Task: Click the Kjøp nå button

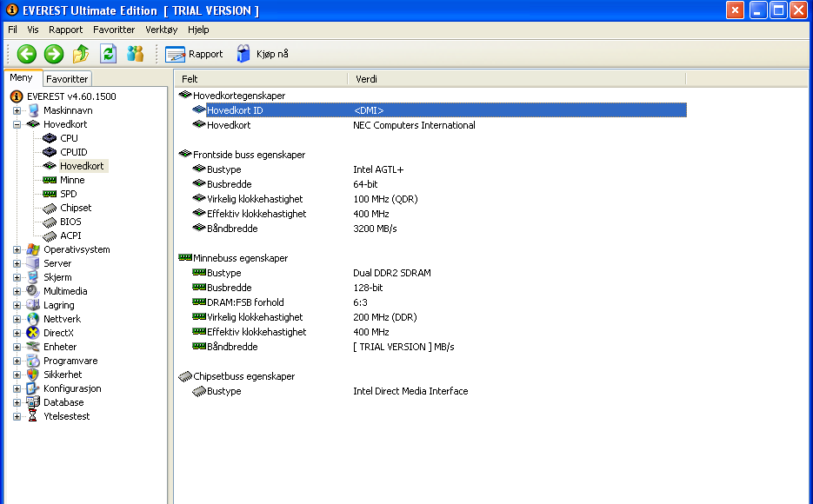Action: [x=263, y=54]
